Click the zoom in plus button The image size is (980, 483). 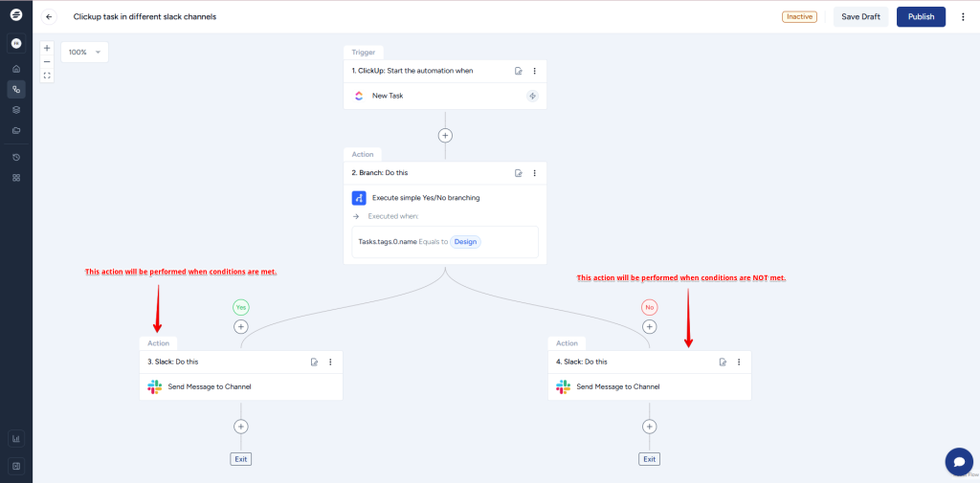click(47, 48)
